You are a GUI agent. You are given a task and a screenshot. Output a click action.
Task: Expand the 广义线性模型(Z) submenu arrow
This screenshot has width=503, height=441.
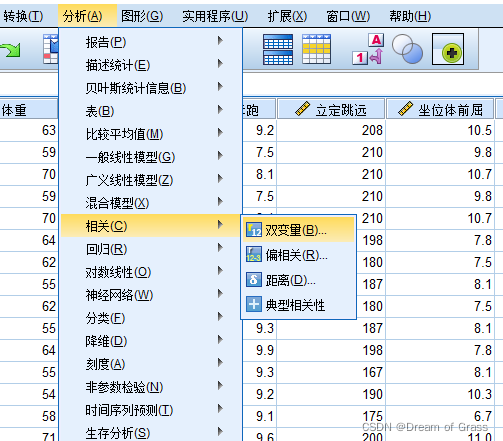coord(220,179)
